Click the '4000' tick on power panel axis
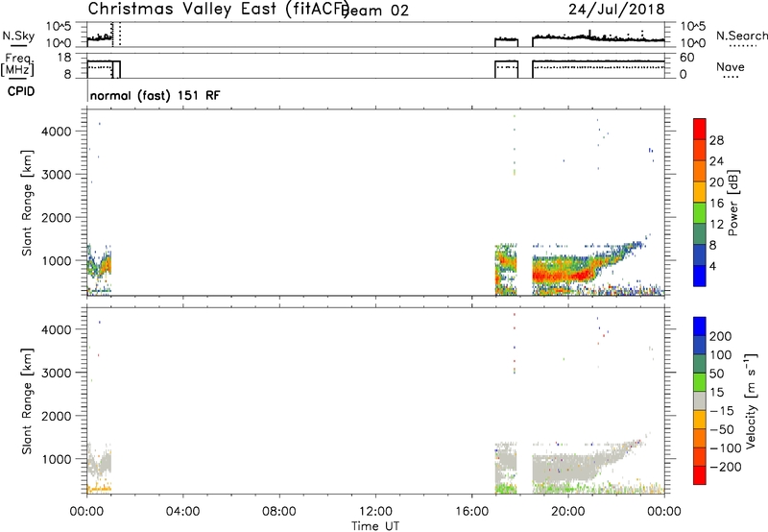768x532 pixels. 59,132
